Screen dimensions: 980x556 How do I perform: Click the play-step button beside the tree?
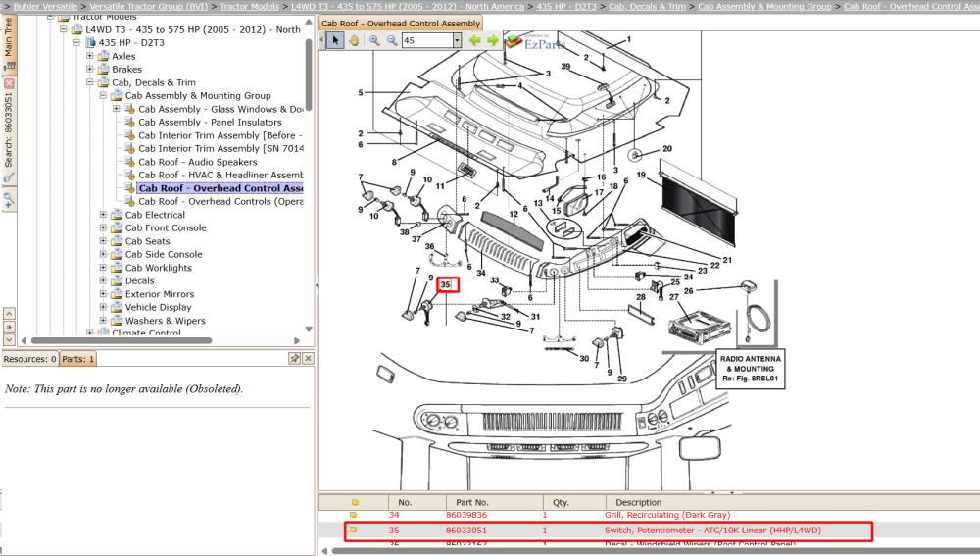point(9,327)
